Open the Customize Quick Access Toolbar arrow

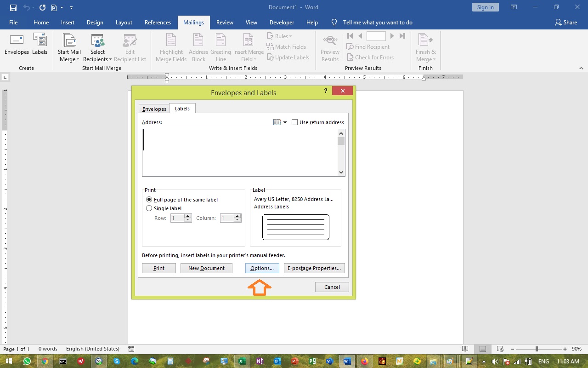(x=71, y=8)
